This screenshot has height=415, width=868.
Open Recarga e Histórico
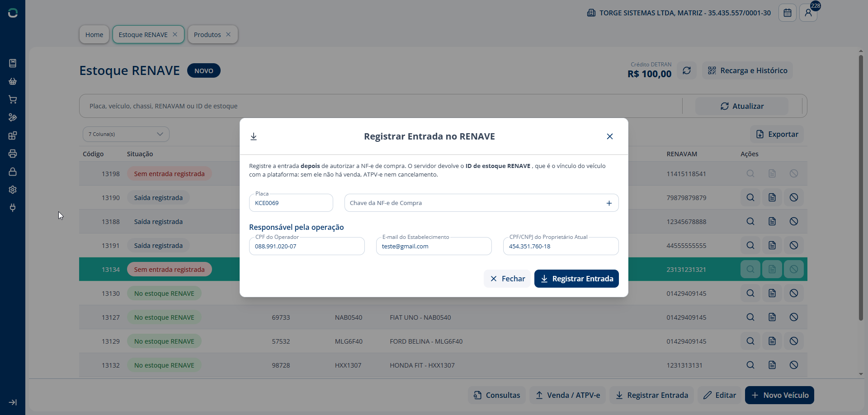click(747, 70)
